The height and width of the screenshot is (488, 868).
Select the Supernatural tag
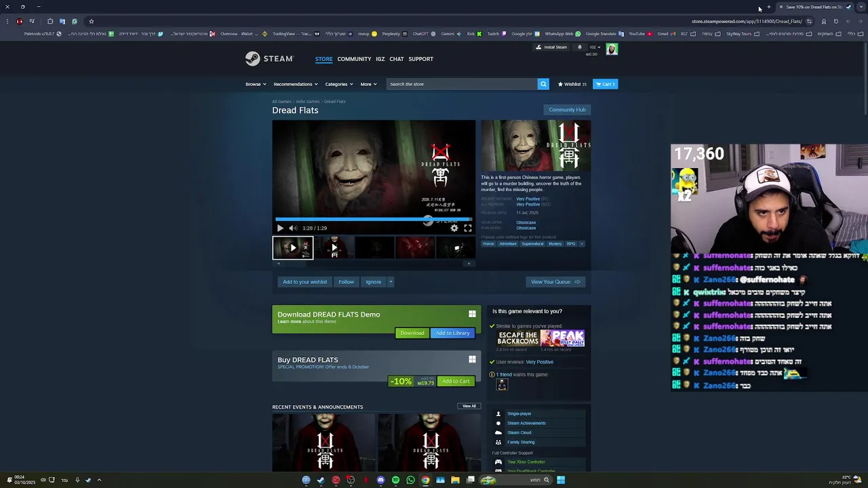(x=532, y=244)
